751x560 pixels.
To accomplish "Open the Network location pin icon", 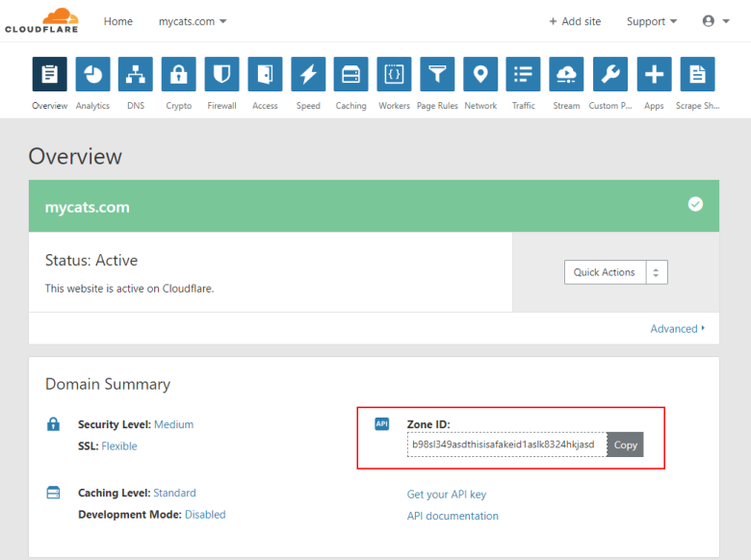I will [480, 74].
